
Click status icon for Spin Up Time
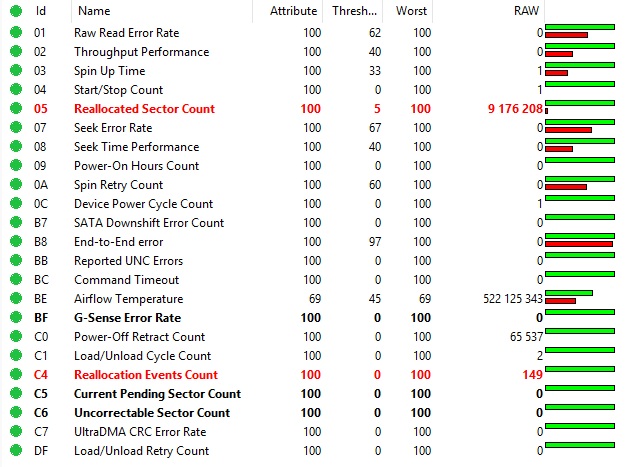click(x=15, y=71)
